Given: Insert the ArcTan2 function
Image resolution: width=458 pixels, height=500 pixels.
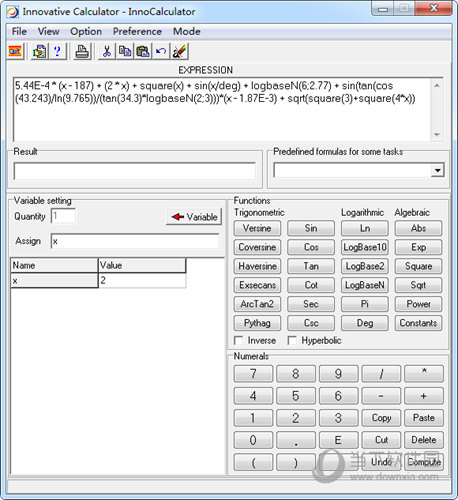Looking at the screenshot, I should pyautogui.click(x=257, y=304).
